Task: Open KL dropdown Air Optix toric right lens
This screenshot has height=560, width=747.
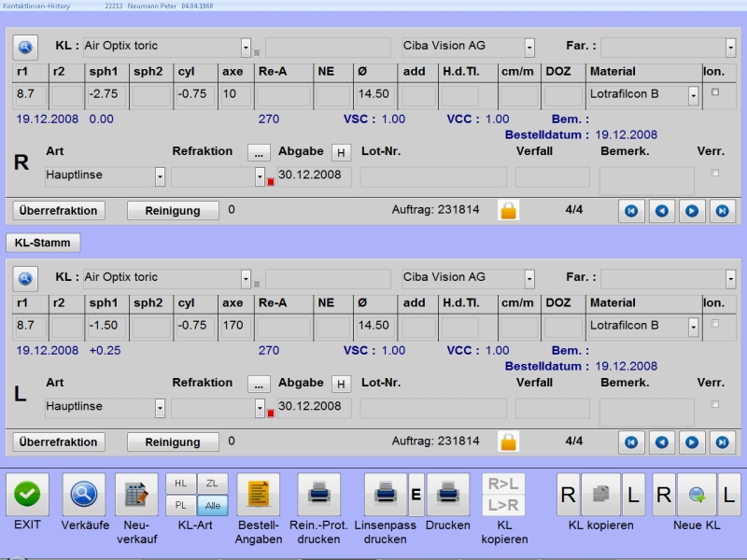Action: (246, 48)
